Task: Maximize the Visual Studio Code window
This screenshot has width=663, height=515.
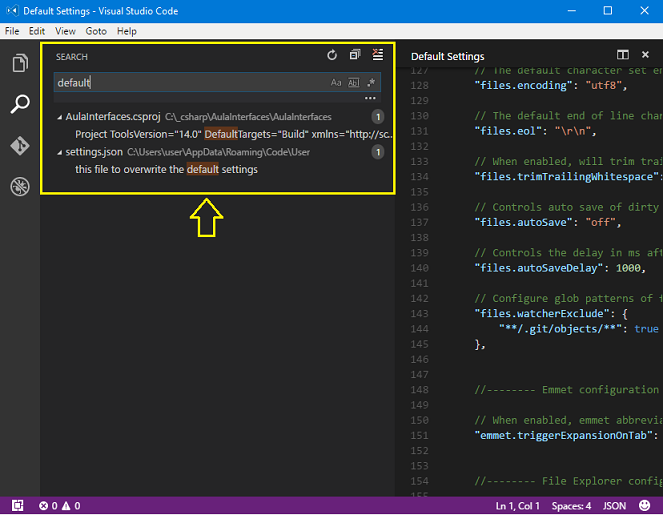Action: tap(608, 11)
